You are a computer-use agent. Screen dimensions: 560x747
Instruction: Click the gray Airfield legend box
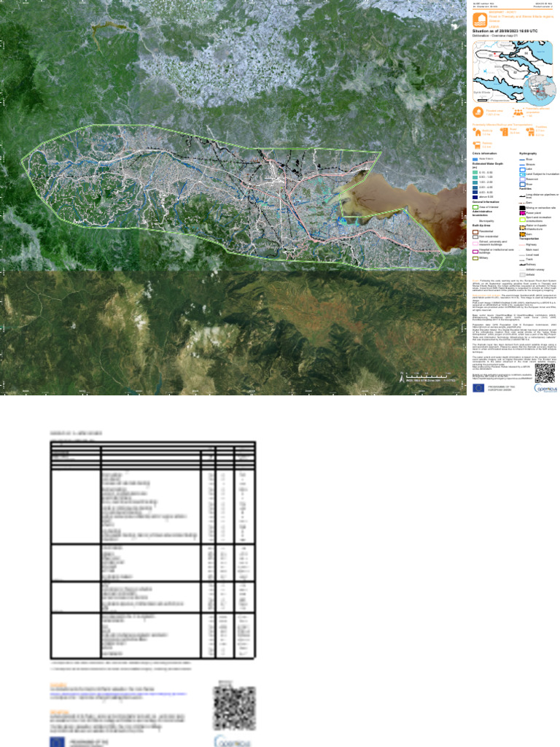522,275
